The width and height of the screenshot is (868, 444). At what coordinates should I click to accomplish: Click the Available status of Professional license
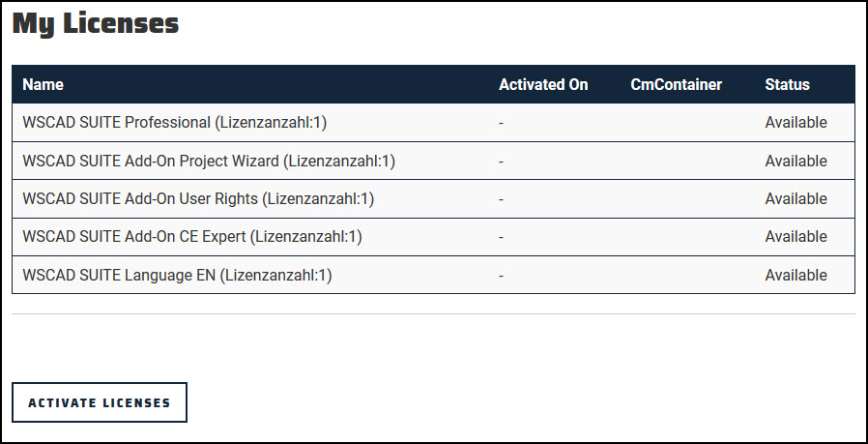(796, 123)
